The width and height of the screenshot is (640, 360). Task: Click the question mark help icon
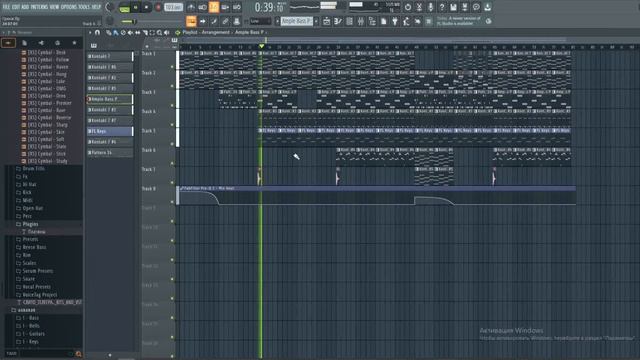pos(442,7)
